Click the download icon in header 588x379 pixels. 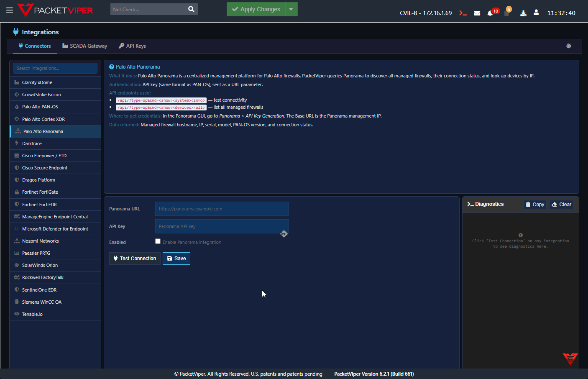[x=523, y=13]
